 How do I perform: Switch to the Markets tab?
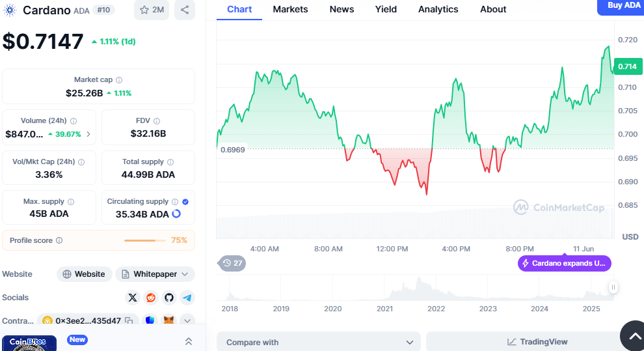point(290,9)
